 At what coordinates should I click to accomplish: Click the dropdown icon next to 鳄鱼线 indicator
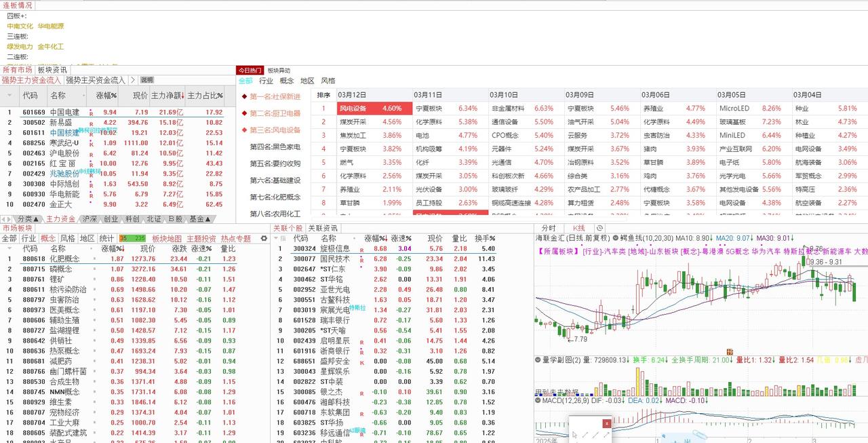click(616, 238)
